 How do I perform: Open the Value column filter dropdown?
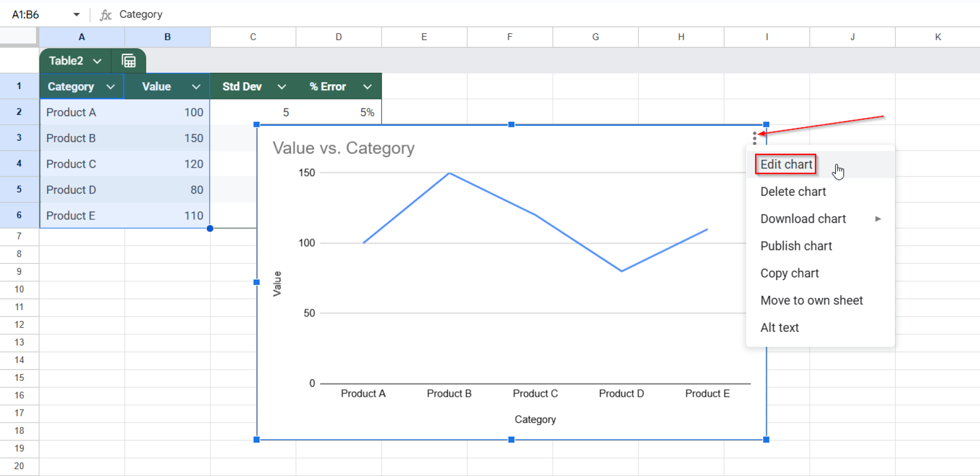[196, 87]
